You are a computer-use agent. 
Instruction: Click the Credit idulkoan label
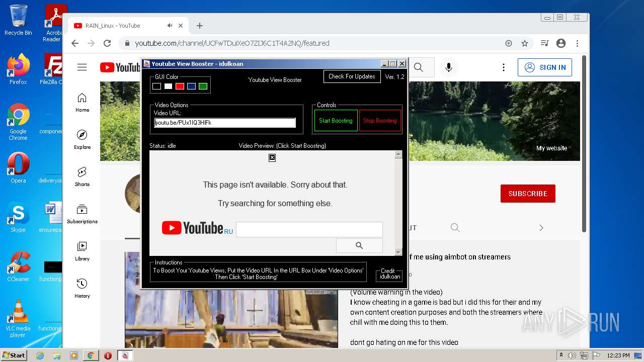(x=389, y=274)
